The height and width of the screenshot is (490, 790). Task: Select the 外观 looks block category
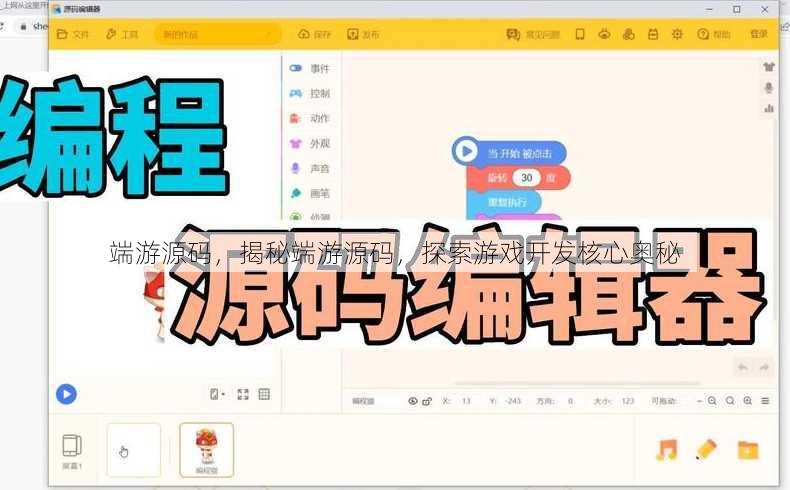310,144
